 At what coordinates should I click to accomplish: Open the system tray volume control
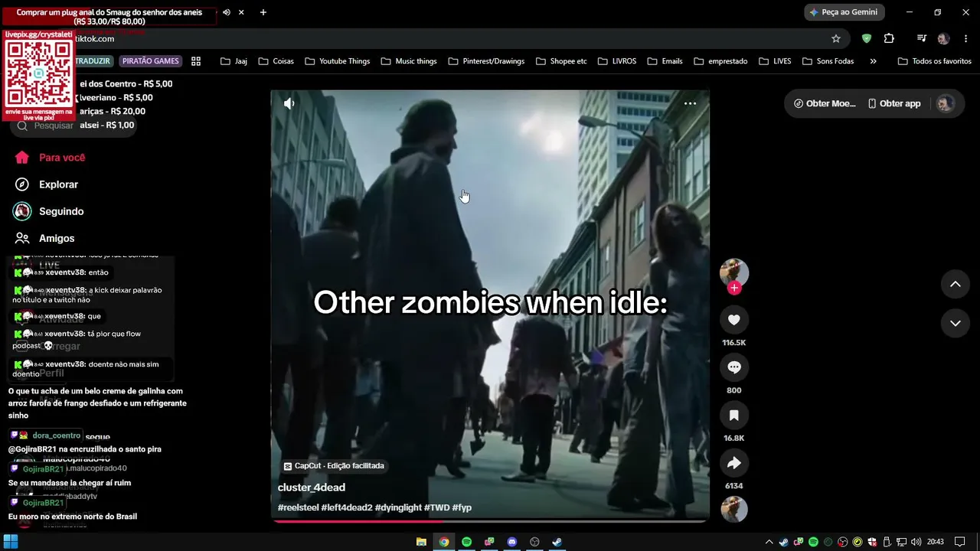(916, 542)
